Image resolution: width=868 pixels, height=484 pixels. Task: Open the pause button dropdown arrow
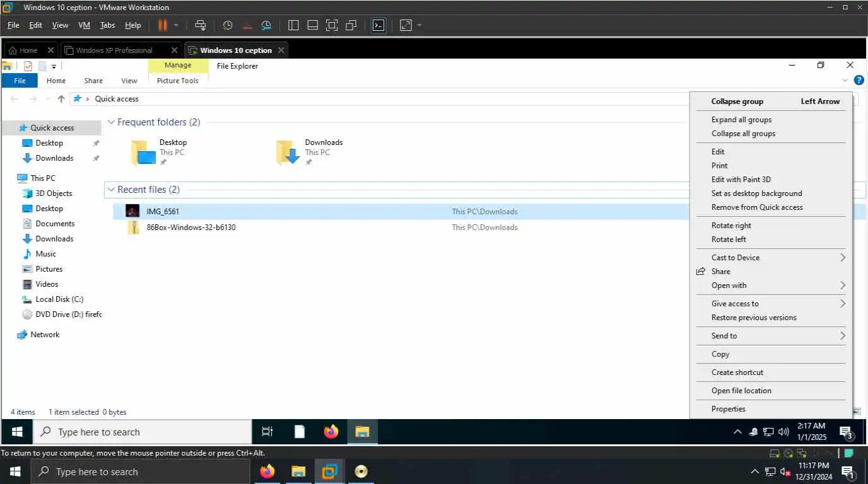[176, 25]
